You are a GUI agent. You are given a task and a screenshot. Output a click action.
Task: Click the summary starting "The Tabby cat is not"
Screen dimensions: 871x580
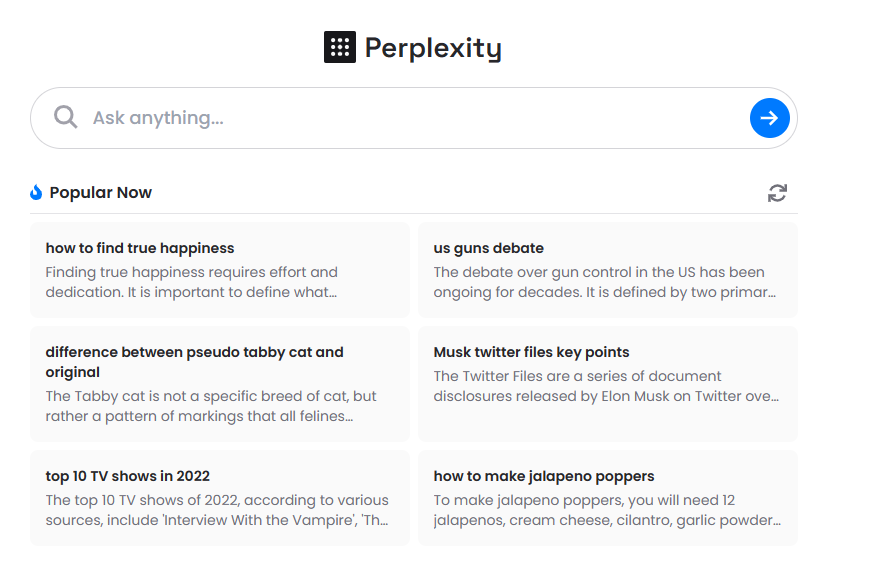click(210, 406)
